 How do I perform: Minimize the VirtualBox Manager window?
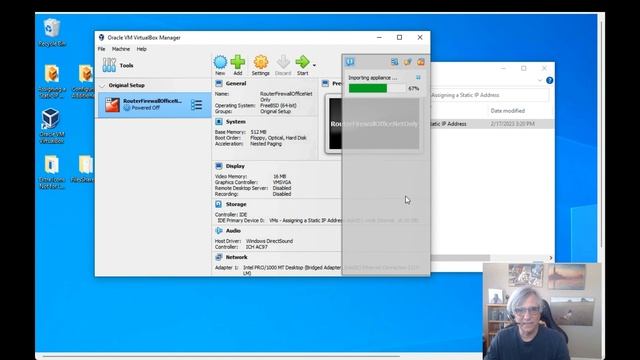pos(379,38)
